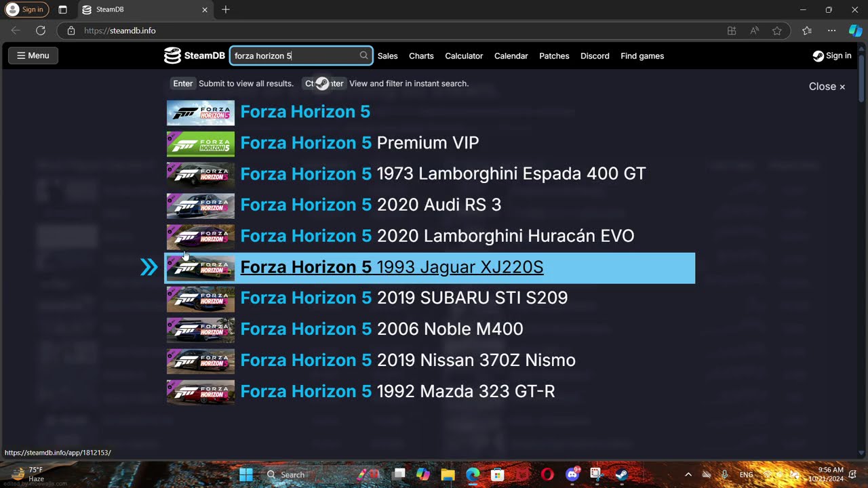Open the 2020 Lamborghini Huracán EVO result
The height and width of the screenshot is (488, 868).
coord(430,236)
